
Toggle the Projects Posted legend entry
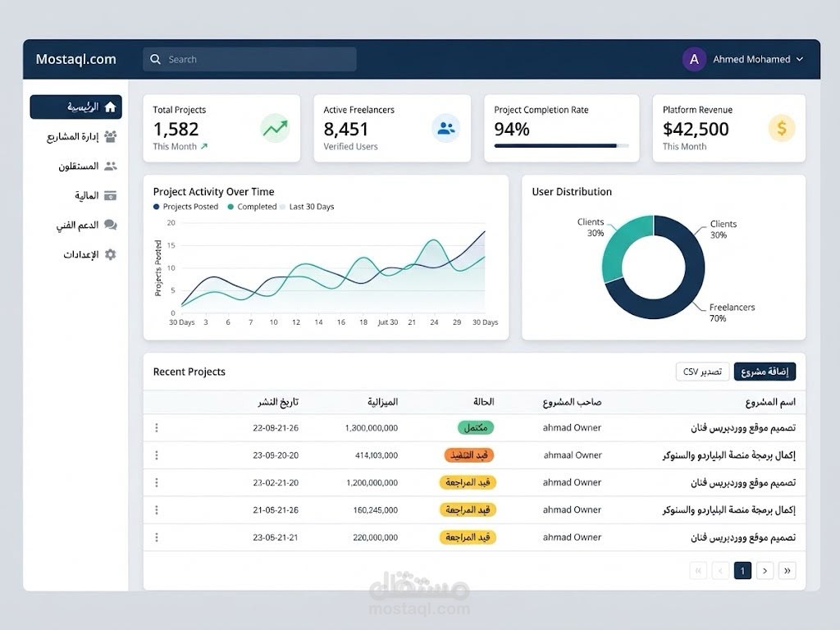point(186,207)
